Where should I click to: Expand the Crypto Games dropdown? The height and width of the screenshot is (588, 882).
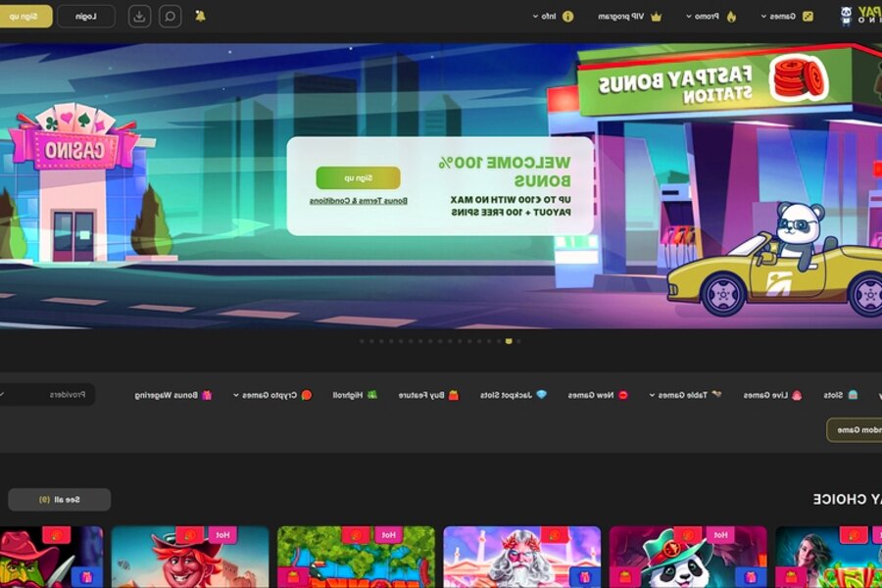[x=272, y=395]
